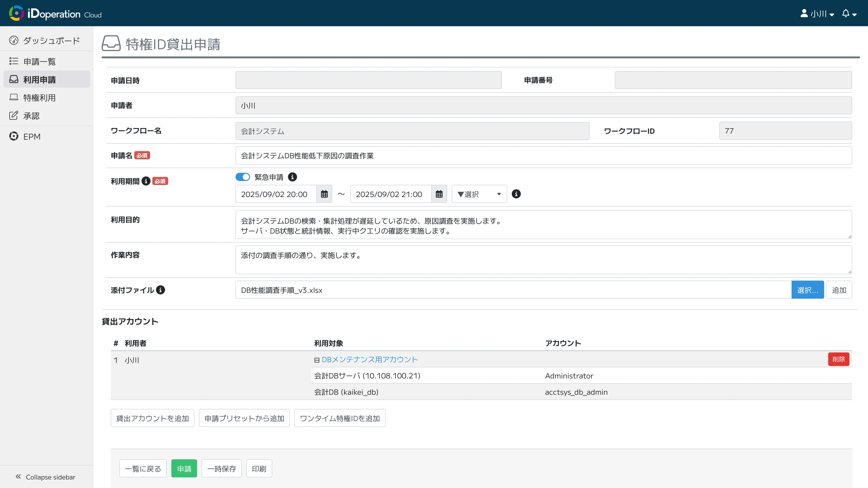Viewport: 868px width, 488px height.
Task: Open the start date calendar picker
Action: click(324, 194)
